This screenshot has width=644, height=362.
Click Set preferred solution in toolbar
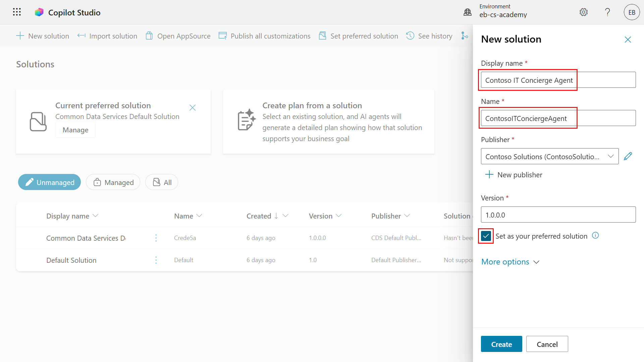[x=358, y=36]
